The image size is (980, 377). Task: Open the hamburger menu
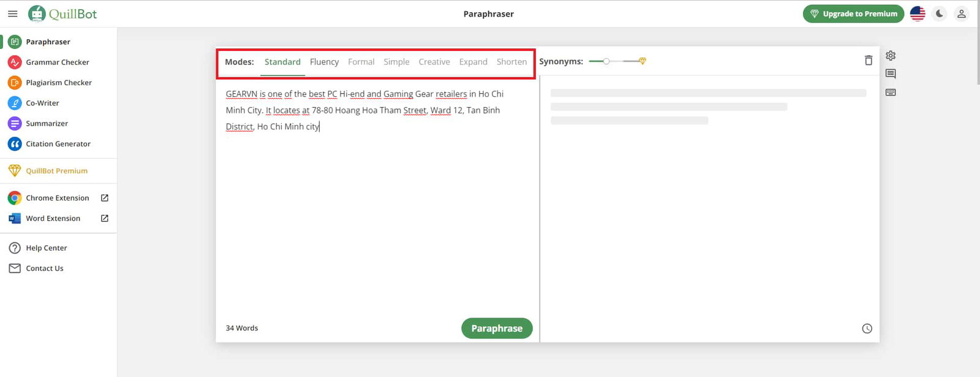coord(12,13)
